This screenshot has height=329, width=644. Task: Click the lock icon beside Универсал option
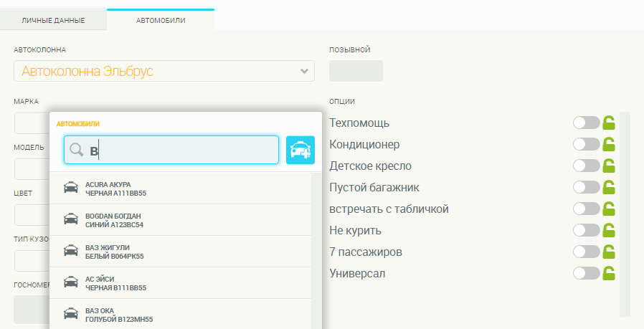coord(609,273)
